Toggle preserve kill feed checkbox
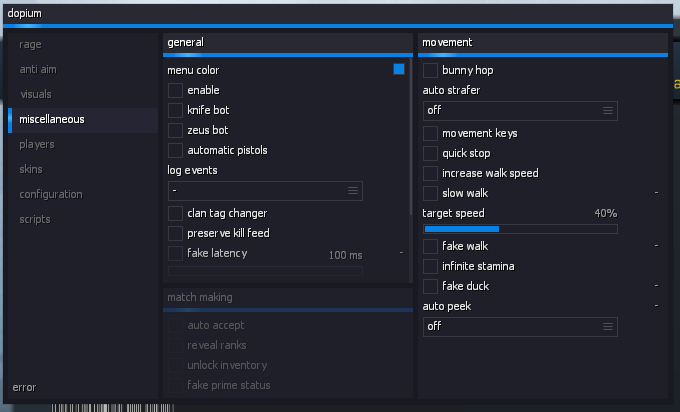 click(175, 233)
